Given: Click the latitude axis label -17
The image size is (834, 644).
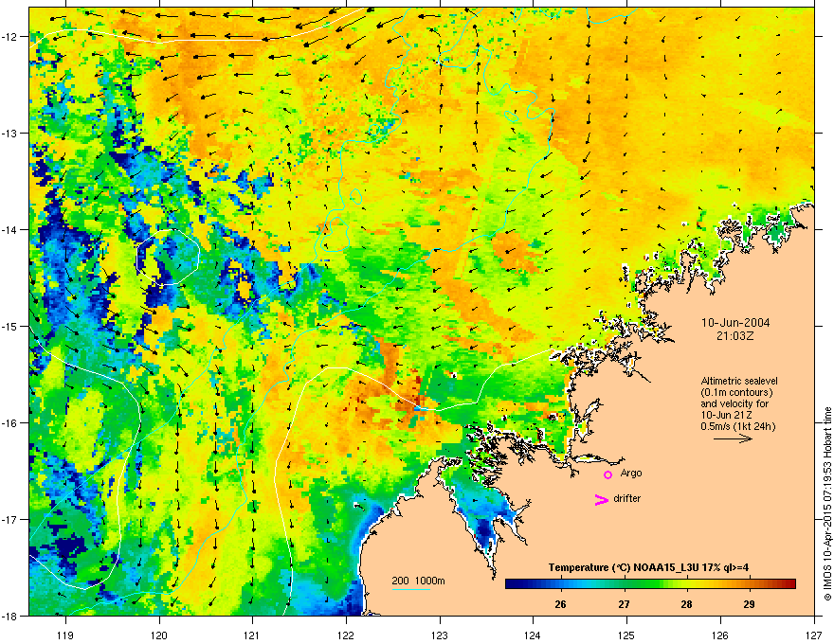Looking at the screenshot, I should (x=9, y=519).
